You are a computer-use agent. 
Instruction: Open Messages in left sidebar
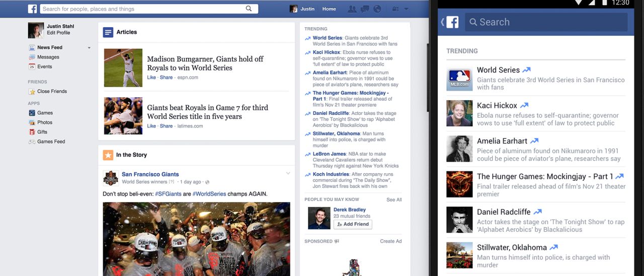coord(48,57)
